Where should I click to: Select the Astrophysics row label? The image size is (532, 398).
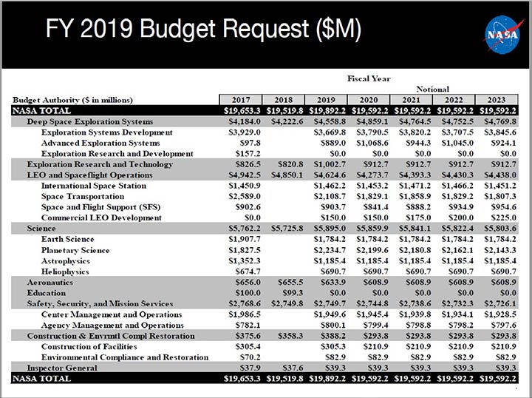[x=66, y=261]
